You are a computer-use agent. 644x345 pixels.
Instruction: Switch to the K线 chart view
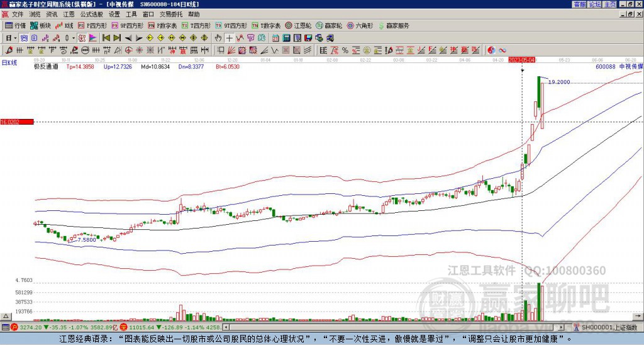pyautogui.click(x=64, y=25)
